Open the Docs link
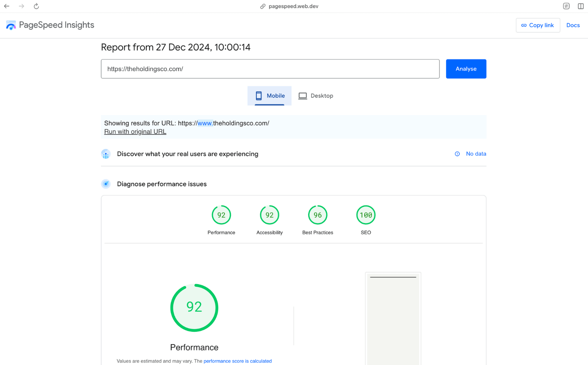The height and width of the screenshot is (365, 588). pos(573,25)
